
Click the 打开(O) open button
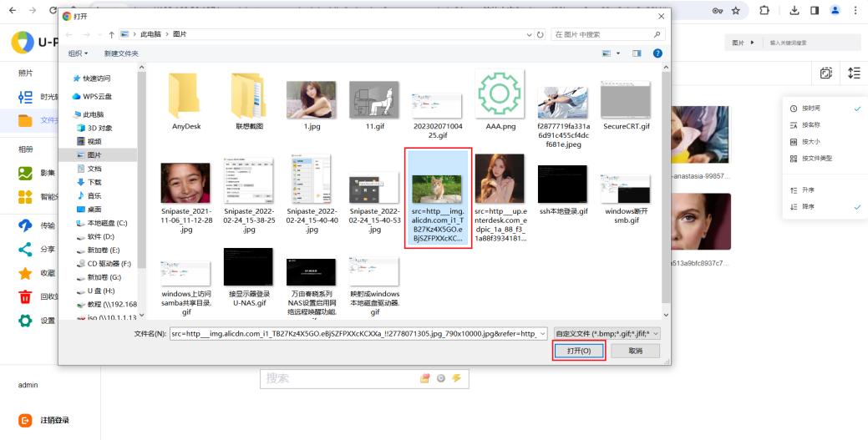(x=579, y=351)
